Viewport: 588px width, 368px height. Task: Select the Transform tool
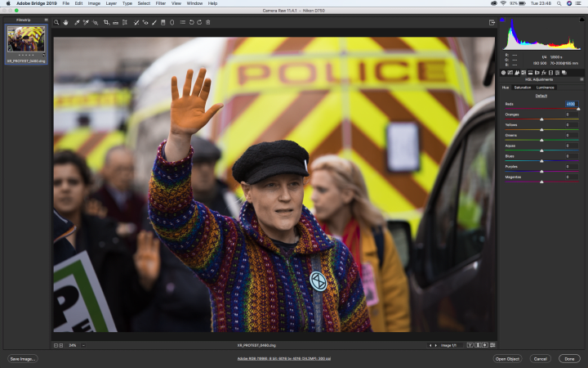(x=125, y=23)
